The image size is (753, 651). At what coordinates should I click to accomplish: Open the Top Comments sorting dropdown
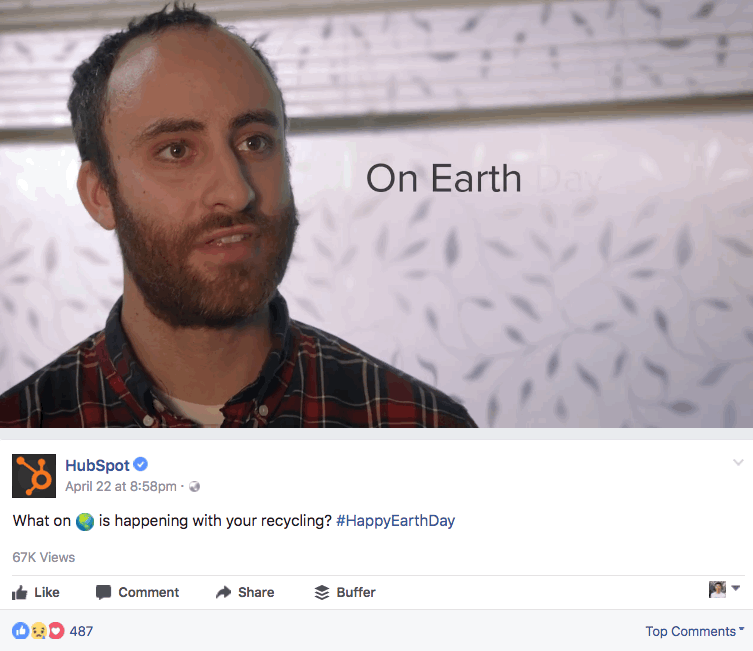(694, 631)
